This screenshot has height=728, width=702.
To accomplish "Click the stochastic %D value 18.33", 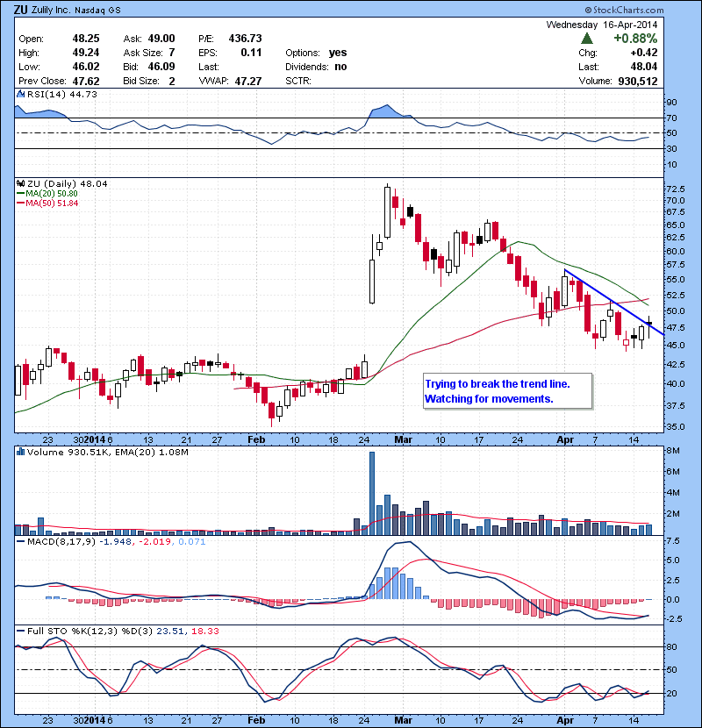I will pyautogui.click(x=204, y=631).
